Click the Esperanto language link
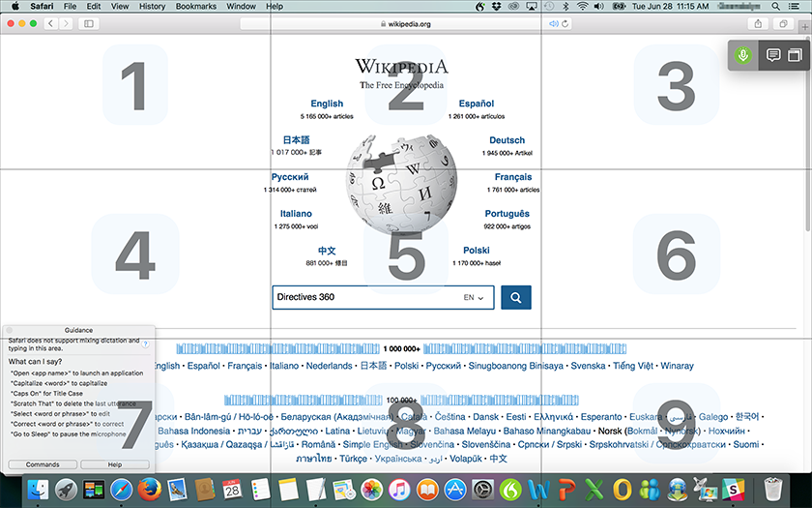 (x=601, y=417)
